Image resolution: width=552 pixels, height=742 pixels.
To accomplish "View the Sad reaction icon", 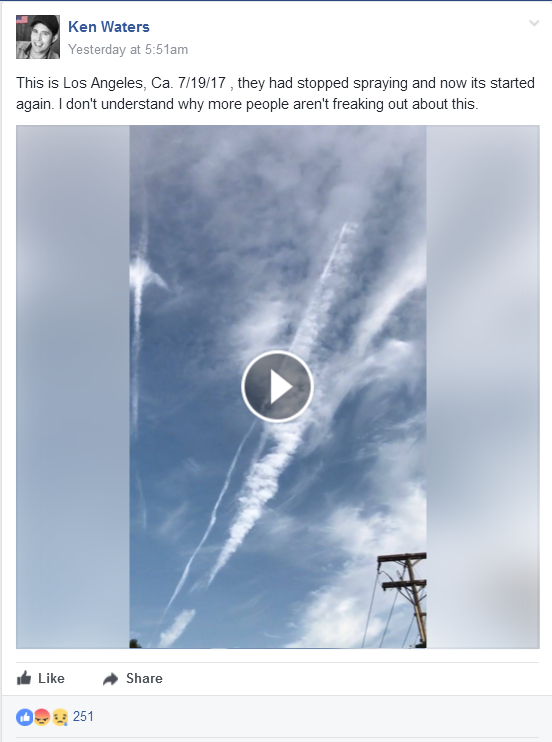I will [60, 717].
